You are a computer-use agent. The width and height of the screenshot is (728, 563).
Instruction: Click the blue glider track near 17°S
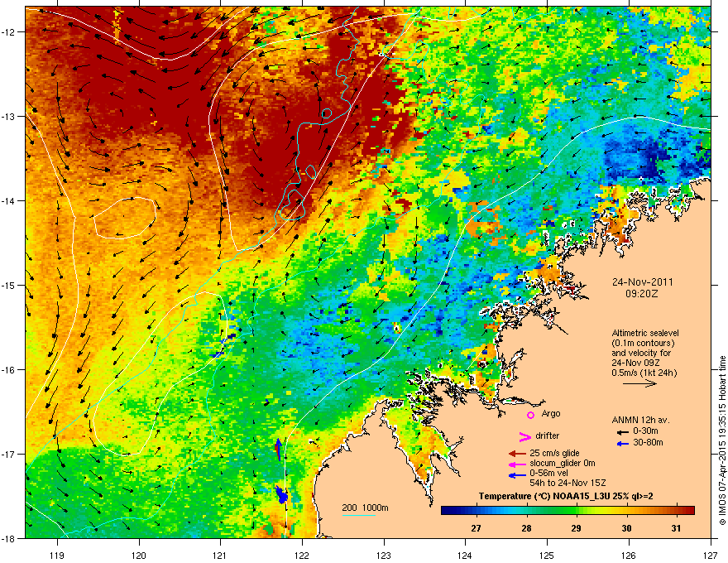point(278,448)
